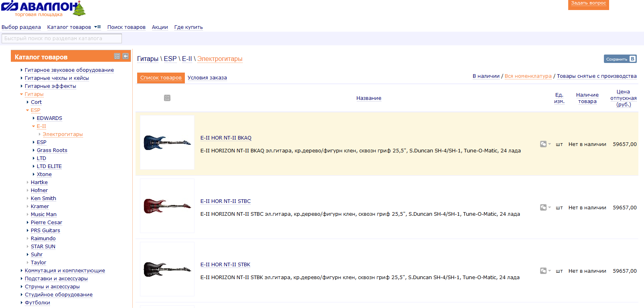This screenshot has height=308, width=644.
Task: Open the image icon menu for E-II HOR NT-II BKAQ
Action: (545, 144)
